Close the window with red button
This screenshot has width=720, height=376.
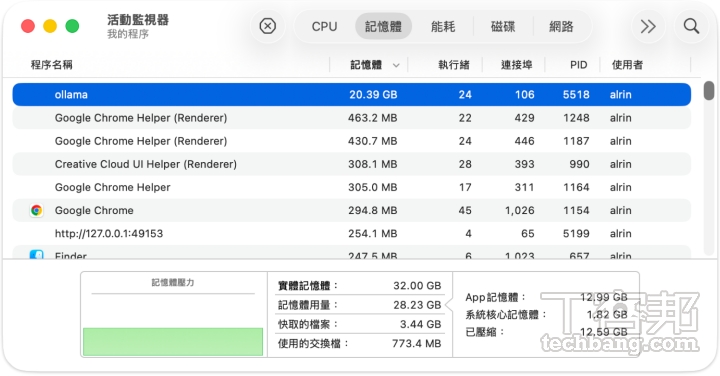(28, 26)
